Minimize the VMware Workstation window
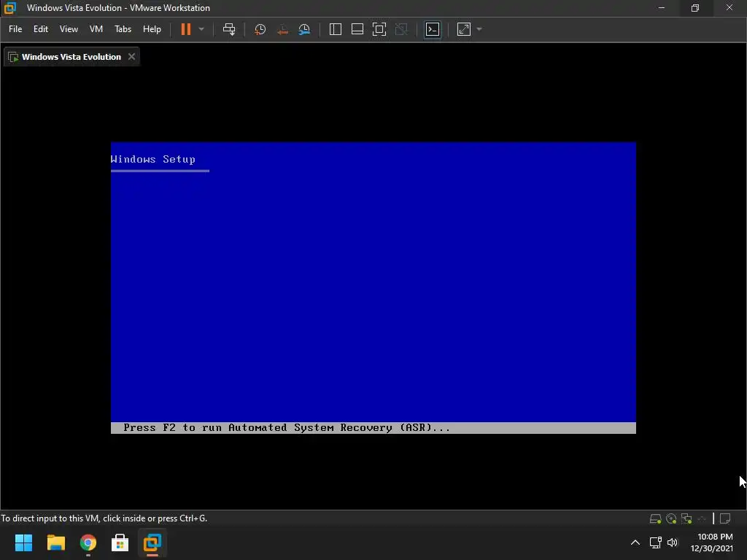This screenshot has height=560, width=747. (x=661, y=7)
